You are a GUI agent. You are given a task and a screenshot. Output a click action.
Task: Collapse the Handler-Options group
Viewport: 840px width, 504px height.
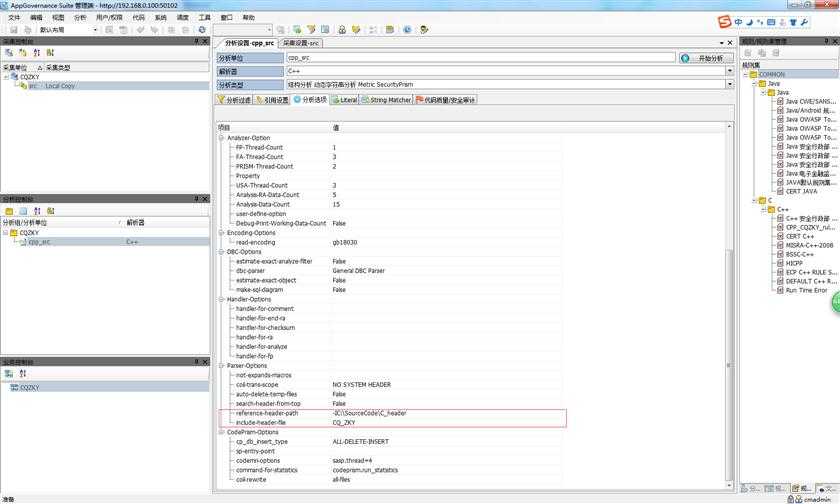(221, 299)
